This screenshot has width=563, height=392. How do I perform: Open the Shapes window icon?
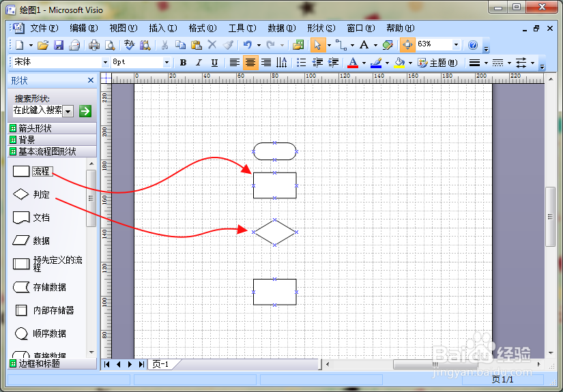click(298, 45)
